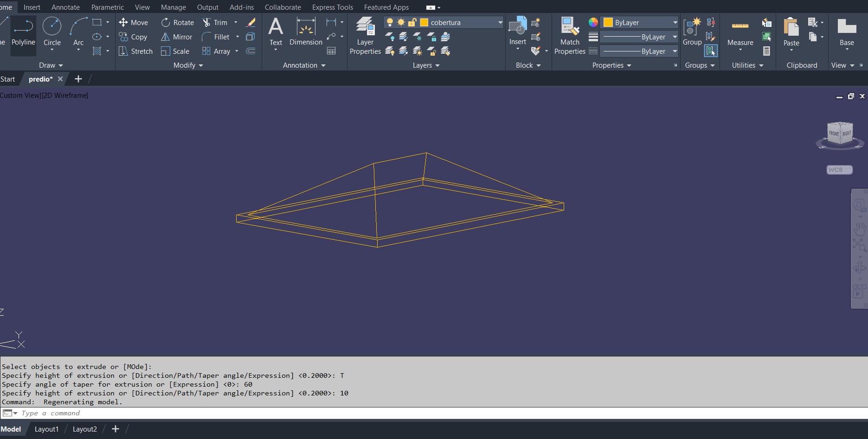Click the yellow cobertura layer color swatch
Viewport: 868px width, 439px height.
[424, 22]
